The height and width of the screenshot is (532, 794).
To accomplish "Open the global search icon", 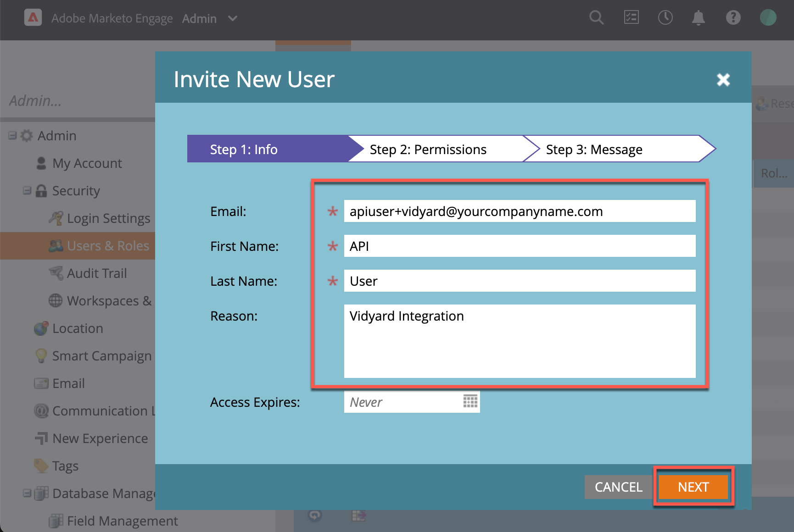I will tap(596, 18).
